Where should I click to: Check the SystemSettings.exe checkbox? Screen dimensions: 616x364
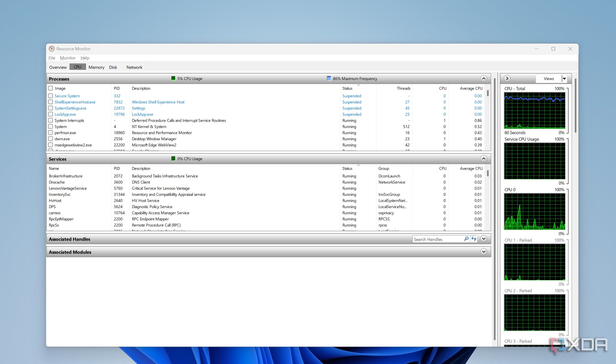tap(51, 108)
